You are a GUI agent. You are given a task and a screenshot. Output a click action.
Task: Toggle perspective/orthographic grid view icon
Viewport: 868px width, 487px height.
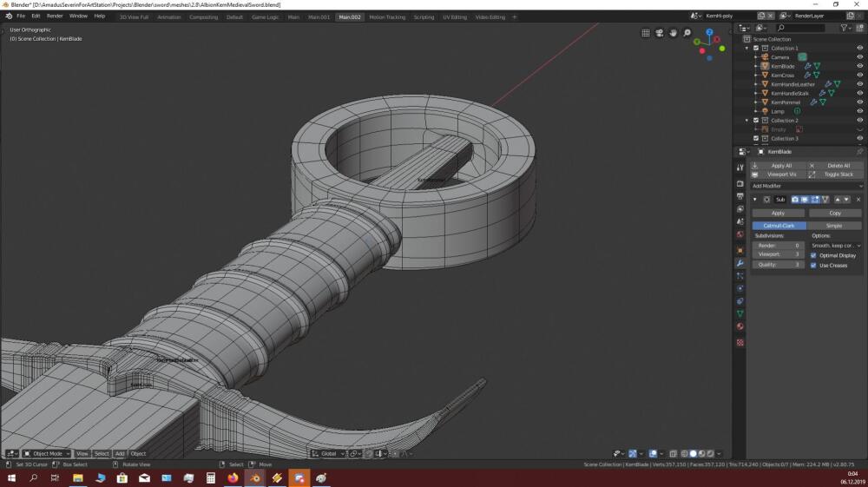point(646,33)
